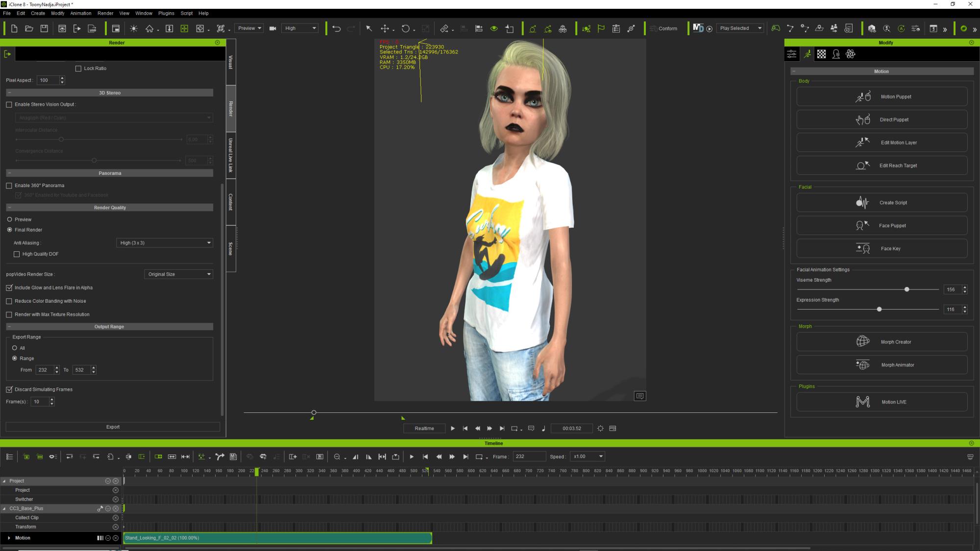Select the All export range radio
Screen dimensions: 980x551
pos(15,348)
